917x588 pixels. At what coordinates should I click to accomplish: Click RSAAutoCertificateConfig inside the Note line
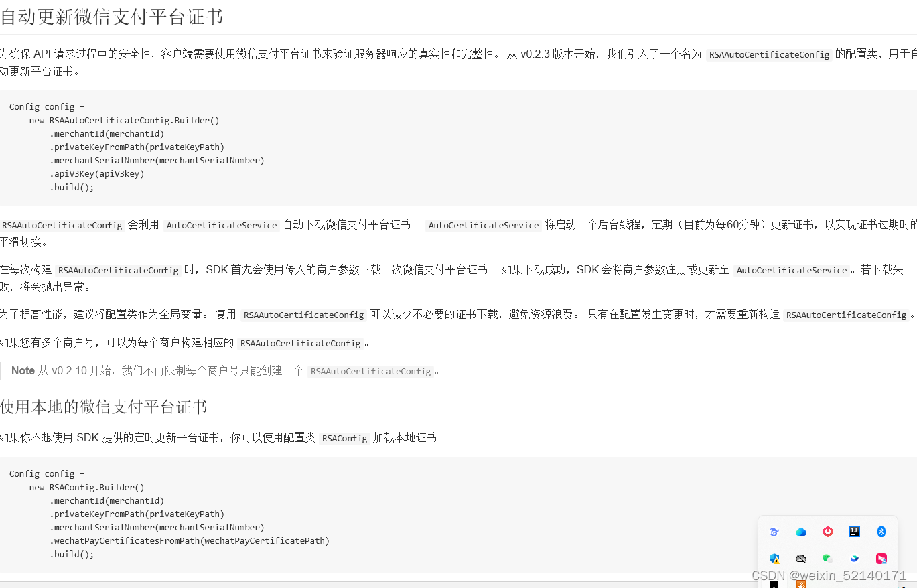[x=371, y=372]
